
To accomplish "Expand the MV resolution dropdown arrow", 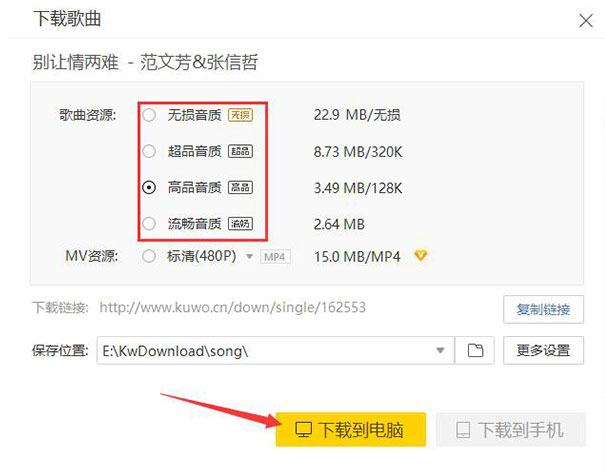I will pyautogui.click(x=250, y=257).
